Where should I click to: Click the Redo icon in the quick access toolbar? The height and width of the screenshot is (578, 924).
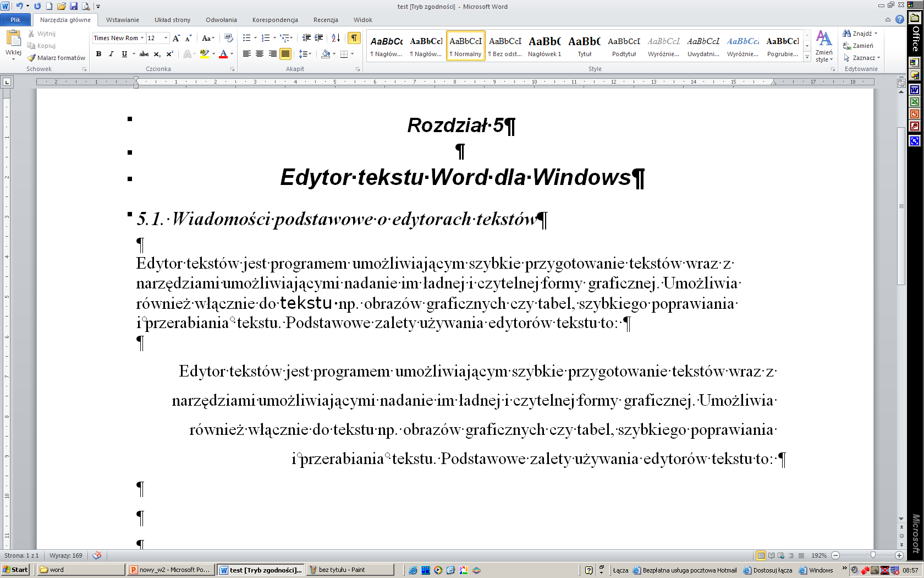click(x=37, y=6)
